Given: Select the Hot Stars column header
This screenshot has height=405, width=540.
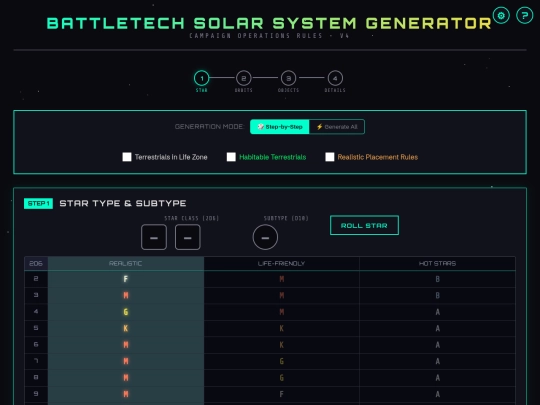Looking at the screenshot, I should [x=437, y=263].
